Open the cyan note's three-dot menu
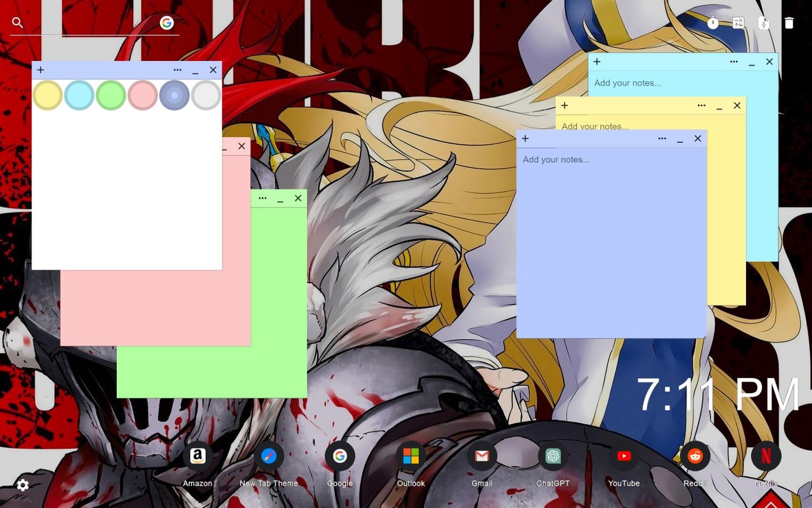The height and width of the screenshot is (508, 812). (734, 62)
